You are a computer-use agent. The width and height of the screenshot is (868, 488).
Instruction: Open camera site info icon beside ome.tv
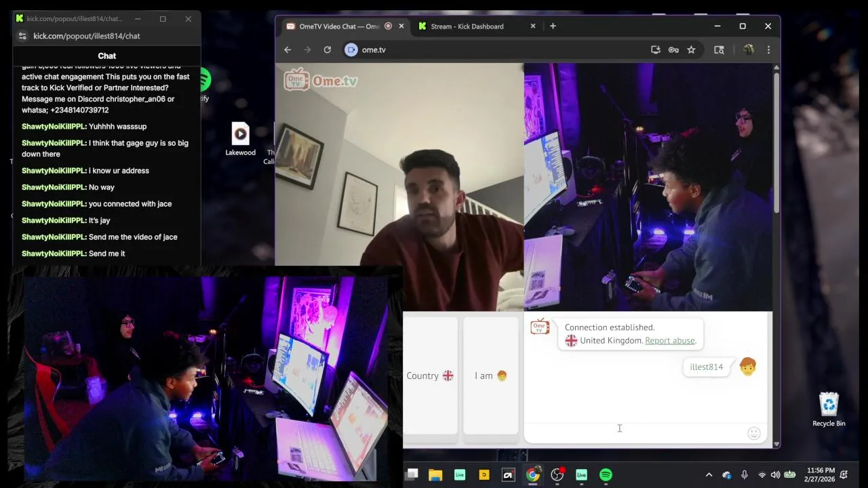coord(351,49)
